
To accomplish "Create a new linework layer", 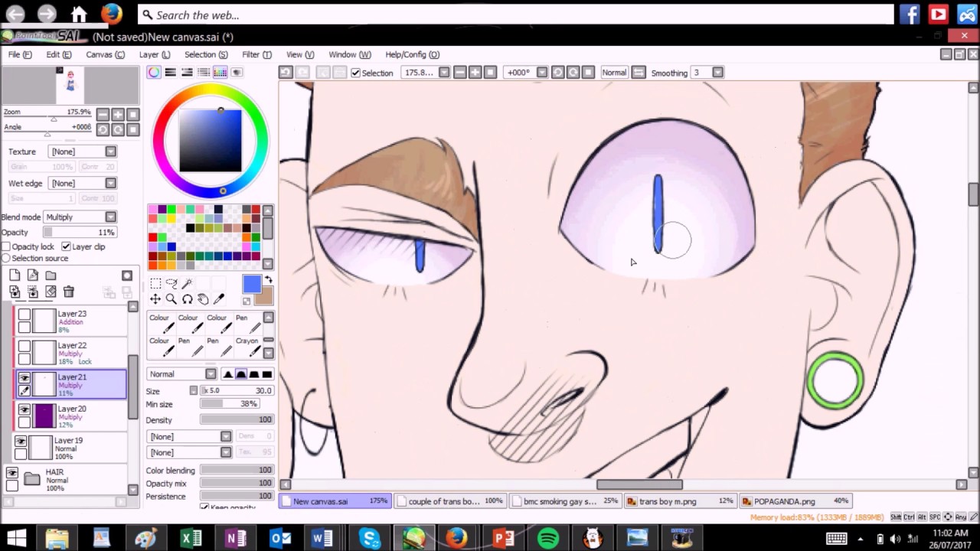I will [x=32, y=275].
